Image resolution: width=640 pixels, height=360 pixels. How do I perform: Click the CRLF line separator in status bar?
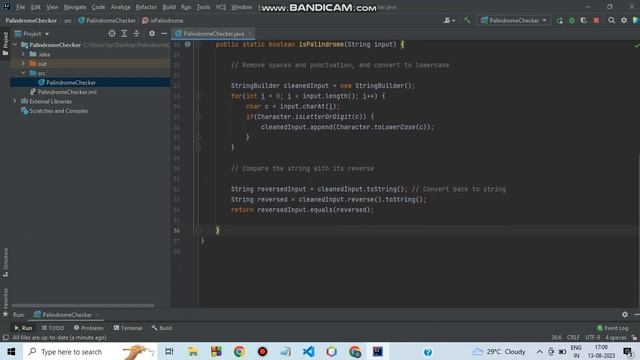pyautogui.click(x=573, y=338)
